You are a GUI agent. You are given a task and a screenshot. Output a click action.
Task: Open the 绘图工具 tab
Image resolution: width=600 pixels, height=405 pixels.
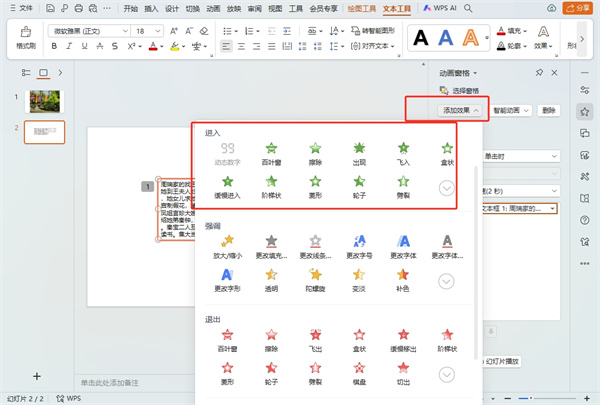pyautogui.click(x=362, y=8)
